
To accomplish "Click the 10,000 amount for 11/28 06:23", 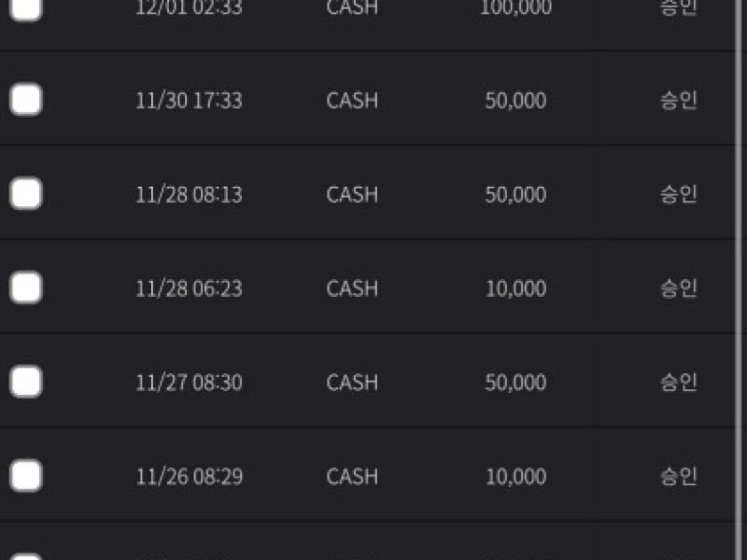I will pyautogui.click(x=515, y=289).
